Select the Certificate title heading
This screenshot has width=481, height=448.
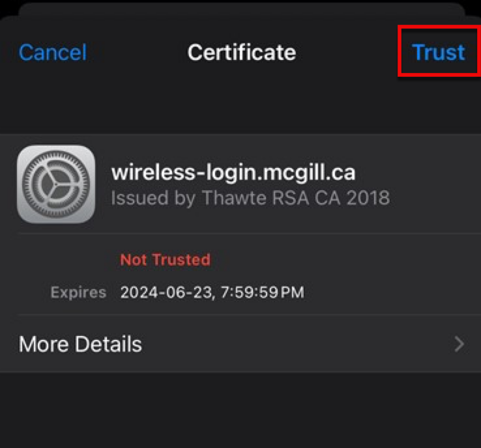click(242, 52)
